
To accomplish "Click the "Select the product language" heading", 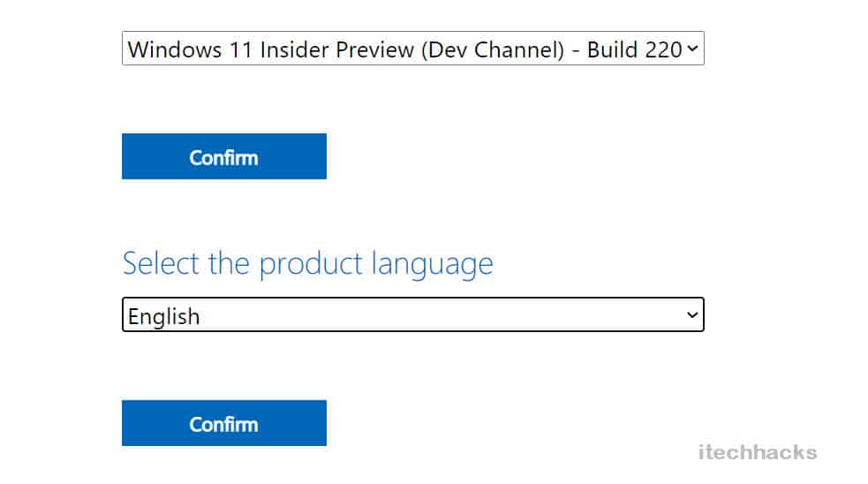I will 307,263.
